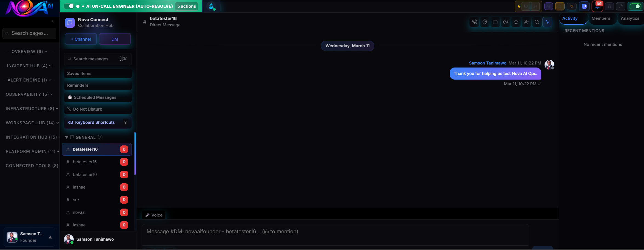
Task: Toggle the green switch at top right
Action: (635, 6)
